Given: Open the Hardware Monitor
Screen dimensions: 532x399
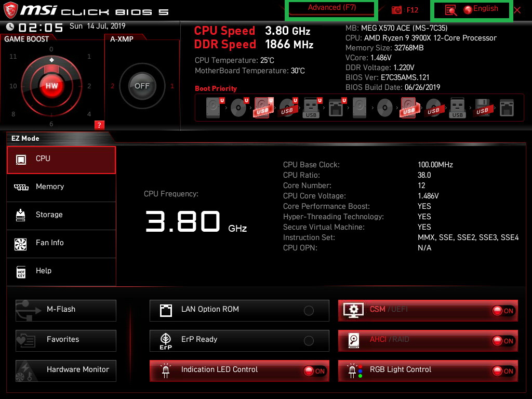Looking at the screenshot, I should [66, 371].
